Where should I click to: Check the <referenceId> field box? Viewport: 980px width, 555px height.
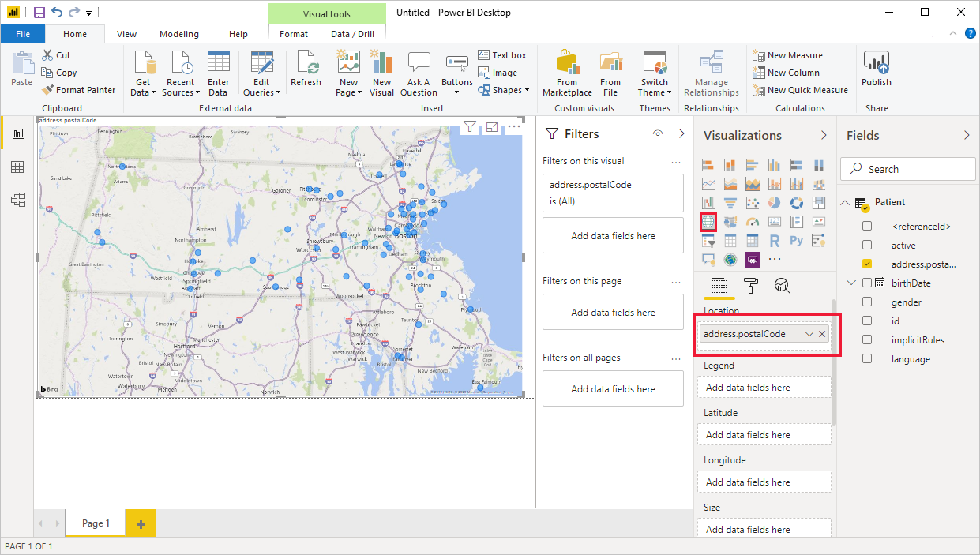click(x=867, y=227)
